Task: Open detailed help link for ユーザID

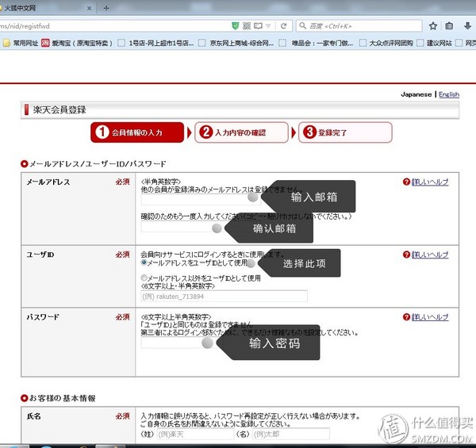Action: (430, 255)
